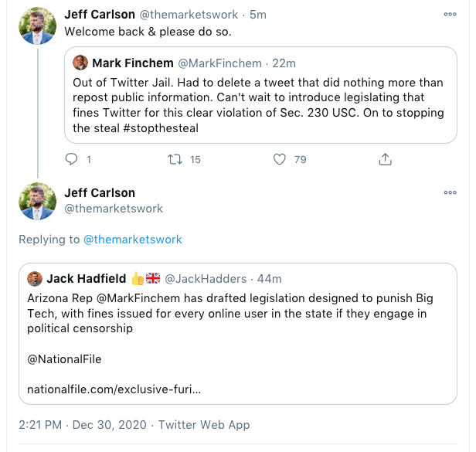Like the tweet with 79 hearts
Image resolution: width=476 pixels, height=452 pixels.
pos(280,159)
